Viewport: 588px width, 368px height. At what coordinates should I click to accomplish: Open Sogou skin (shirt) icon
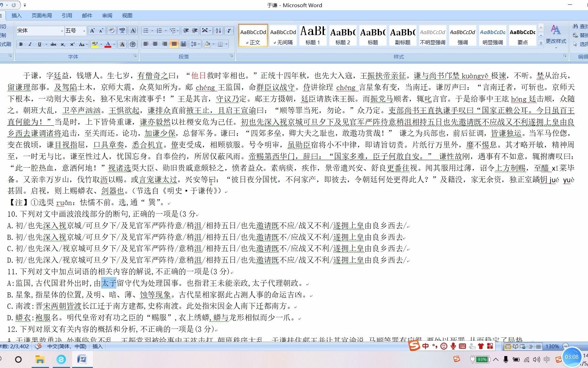pyautogui.click(x=481, y=346)
